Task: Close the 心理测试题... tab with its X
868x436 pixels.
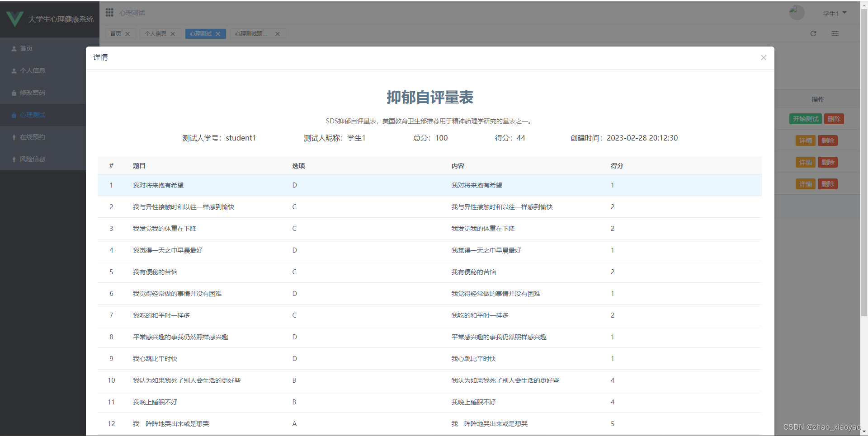Action: 278,34
